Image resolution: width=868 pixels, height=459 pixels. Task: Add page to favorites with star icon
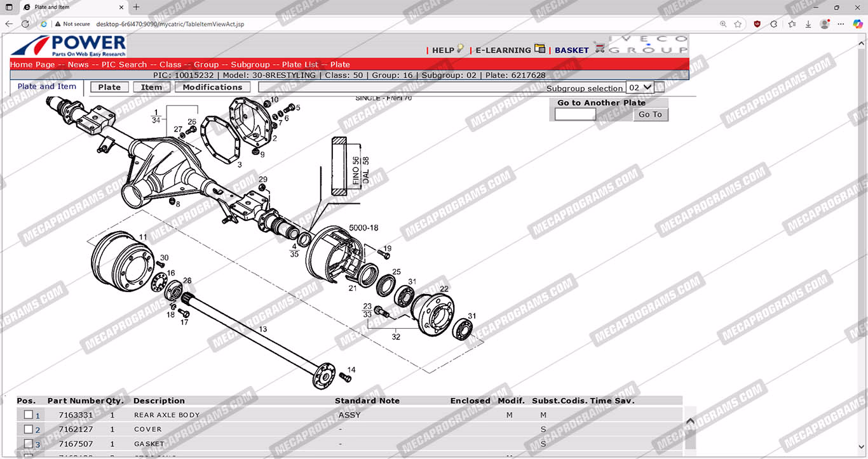pyautogui.click(x=738, y=24)
